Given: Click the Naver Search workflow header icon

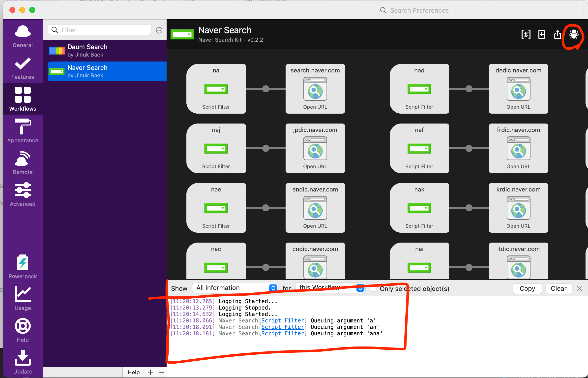Looking at the screenshot, I should pos(182,34).
